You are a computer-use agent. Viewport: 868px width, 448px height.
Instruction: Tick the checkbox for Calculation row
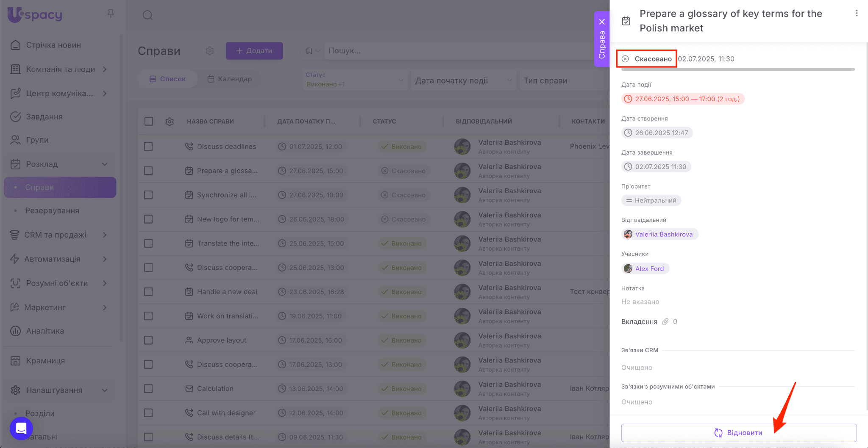[148, 389]
